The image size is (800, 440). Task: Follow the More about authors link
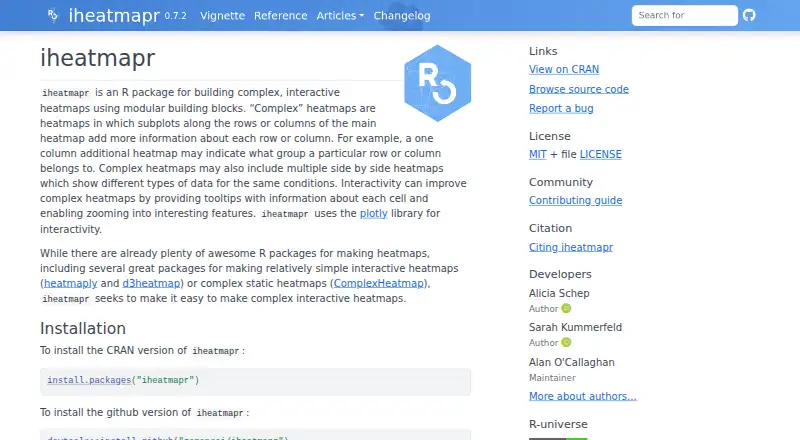tap(583, 396)
